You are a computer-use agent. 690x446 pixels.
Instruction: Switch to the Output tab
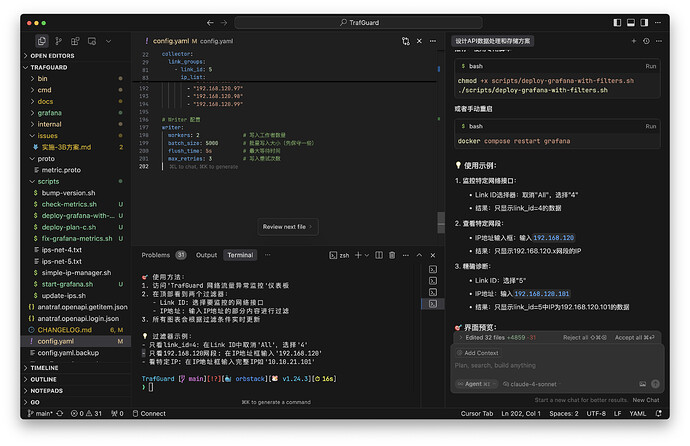(x=206, y=255)
